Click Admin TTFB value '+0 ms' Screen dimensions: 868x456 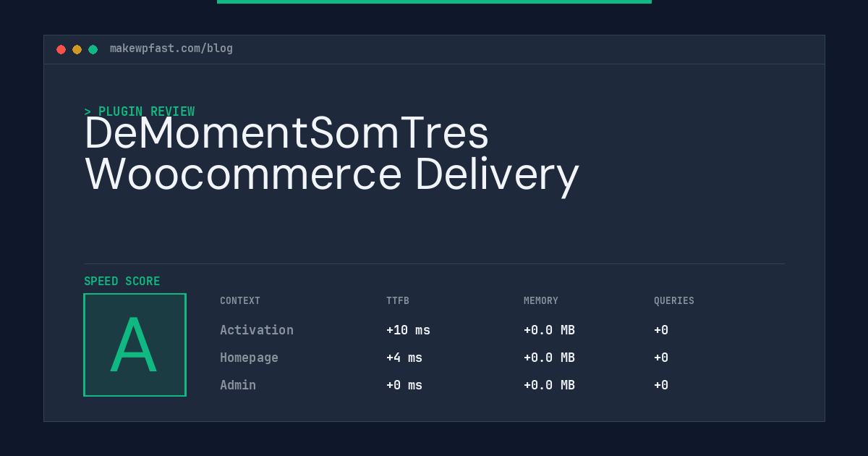coord(404,385)
